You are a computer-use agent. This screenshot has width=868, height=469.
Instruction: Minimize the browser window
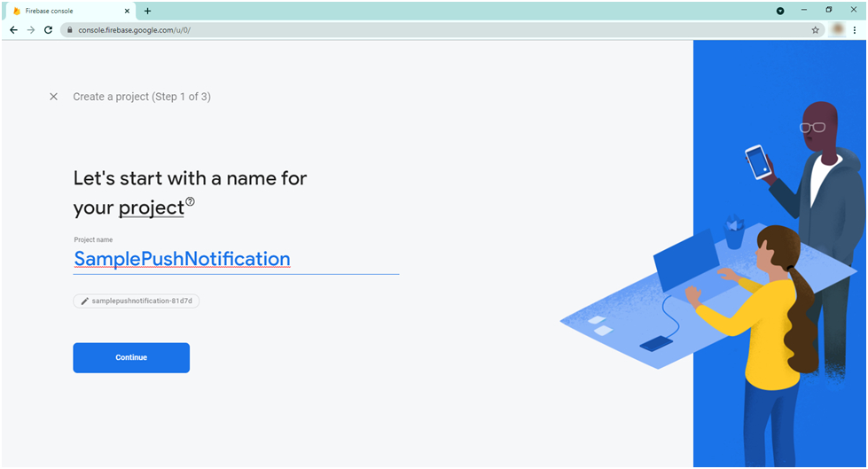804,10
